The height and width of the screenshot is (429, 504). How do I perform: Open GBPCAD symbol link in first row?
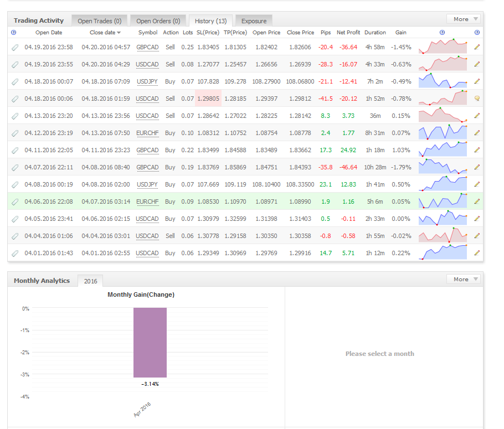tap(147, 47)
